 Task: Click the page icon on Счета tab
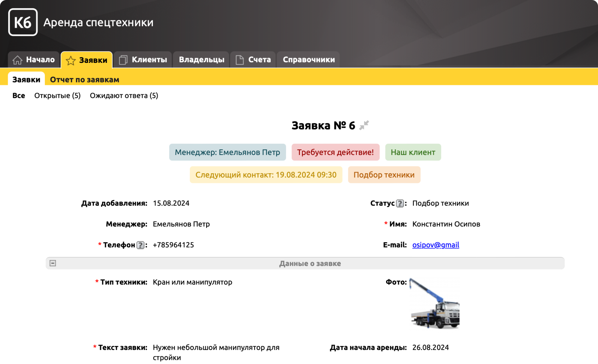point(240,60)
